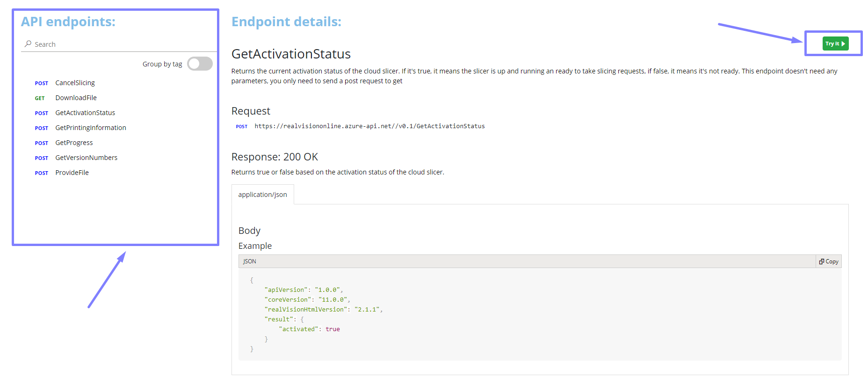Click the POST badge beside ProvideFile

coord(42,173)
